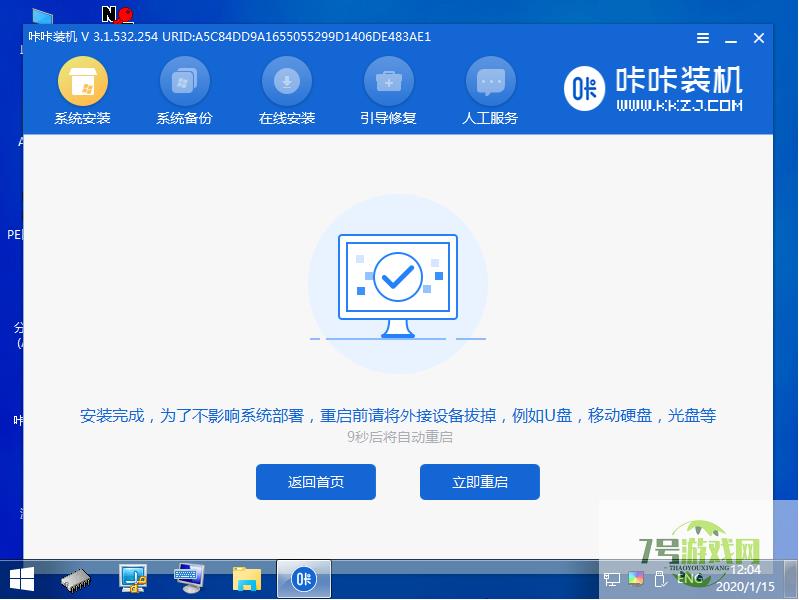
Task: Close the 咔咔装机 window
Action: 759,38
